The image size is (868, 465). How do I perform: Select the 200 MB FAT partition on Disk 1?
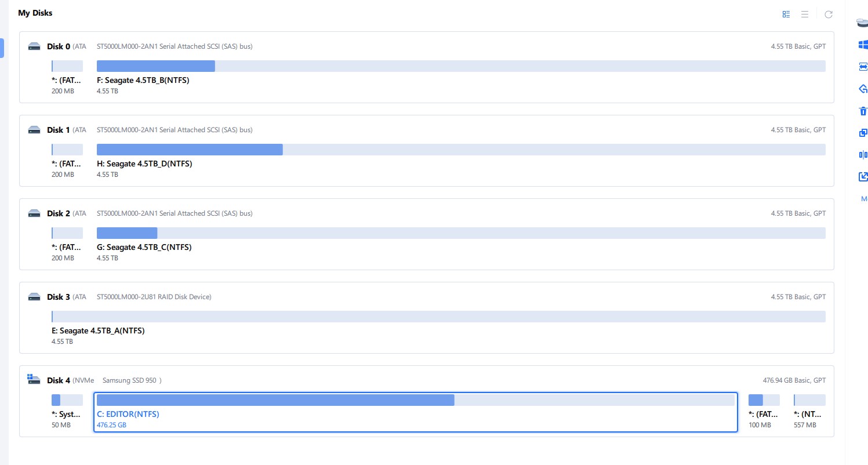(x=67, y=150)
